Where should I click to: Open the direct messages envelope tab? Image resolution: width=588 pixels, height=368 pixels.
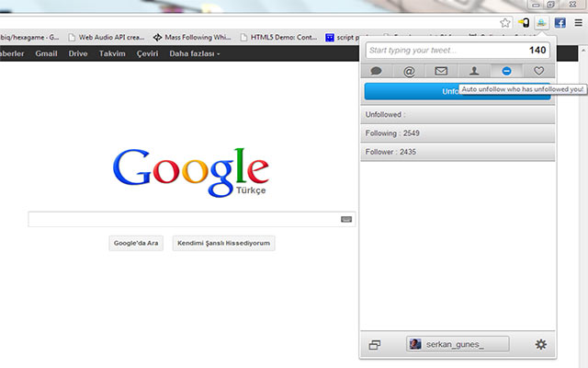(x=441, y=71)
